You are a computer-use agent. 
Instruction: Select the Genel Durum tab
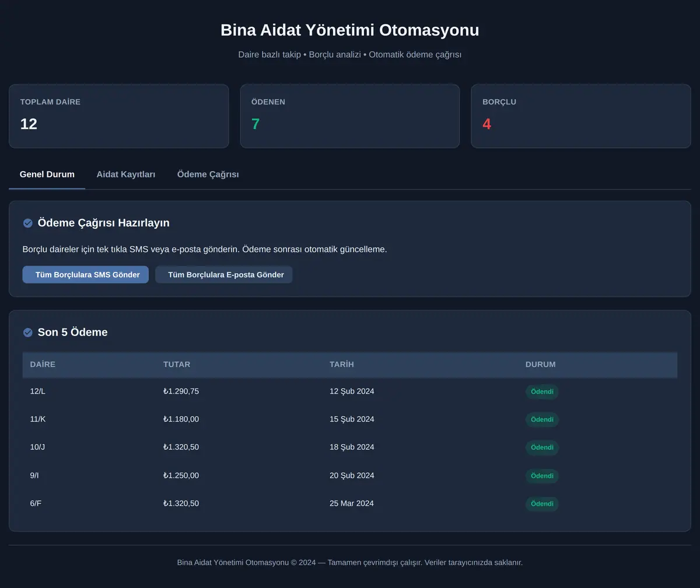[47, 174]
